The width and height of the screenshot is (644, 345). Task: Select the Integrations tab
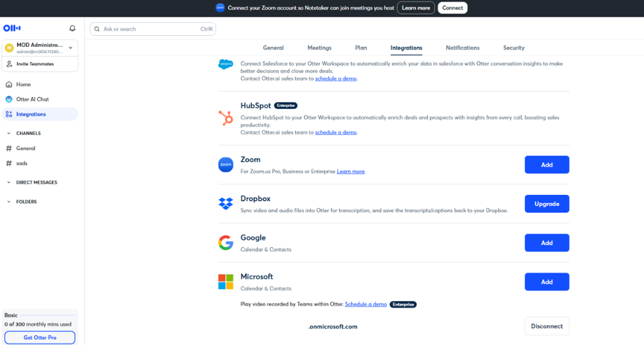point(406,48)
